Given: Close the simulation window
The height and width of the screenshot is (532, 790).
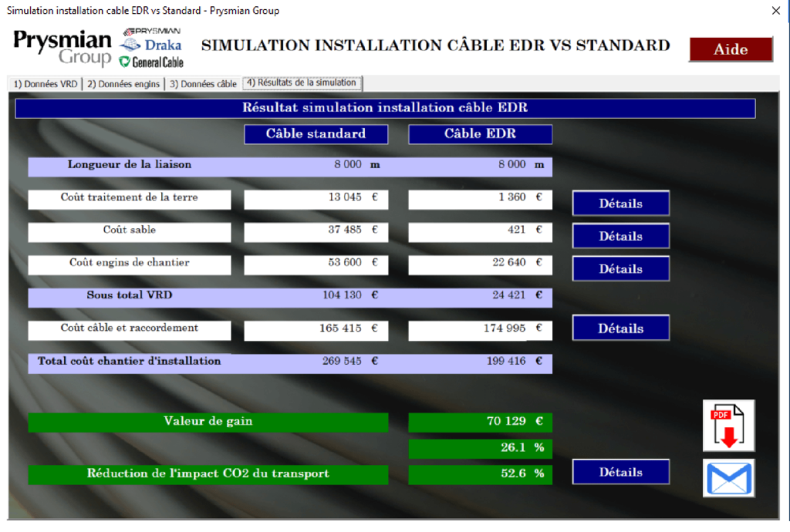Looking at the screenshot, I should [x=775, y=11].
